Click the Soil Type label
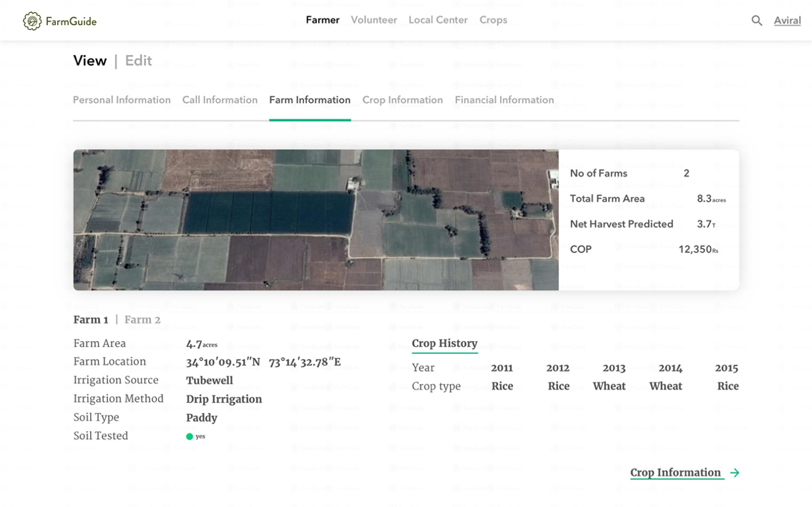The image size is (812, 507). 96,418
